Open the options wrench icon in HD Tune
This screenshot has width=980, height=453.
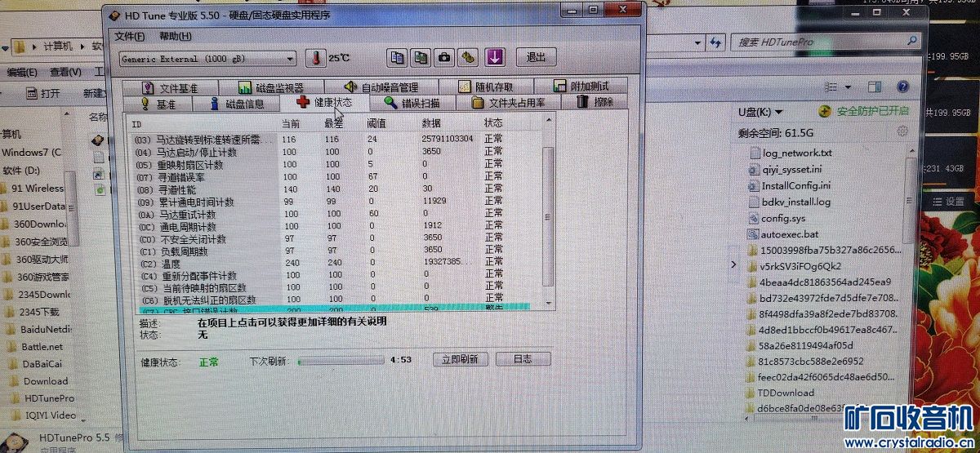[468, 57]
